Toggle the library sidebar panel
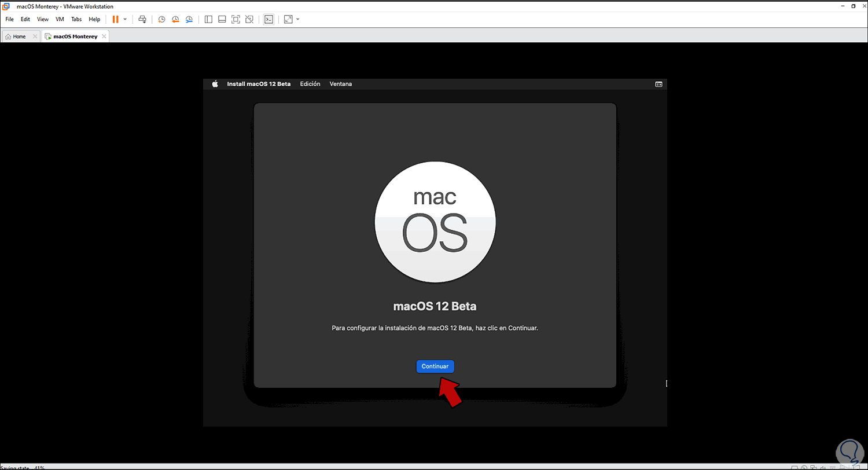 208,19
